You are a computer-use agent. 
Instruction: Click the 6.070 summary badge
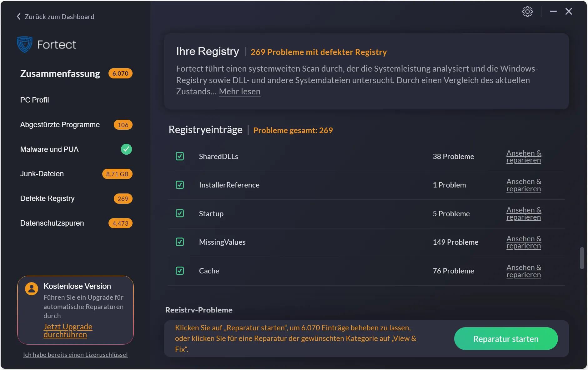pyautogui.click(x=120, y=73)
